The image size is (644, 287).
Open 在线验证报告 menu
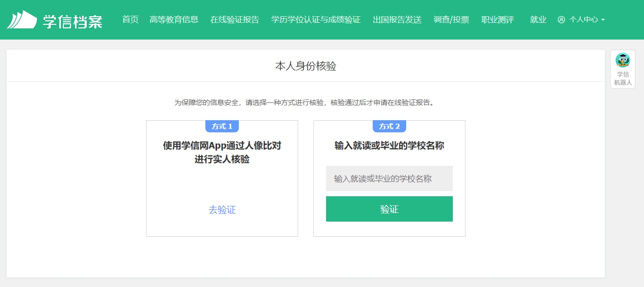(x=235, y=20)
